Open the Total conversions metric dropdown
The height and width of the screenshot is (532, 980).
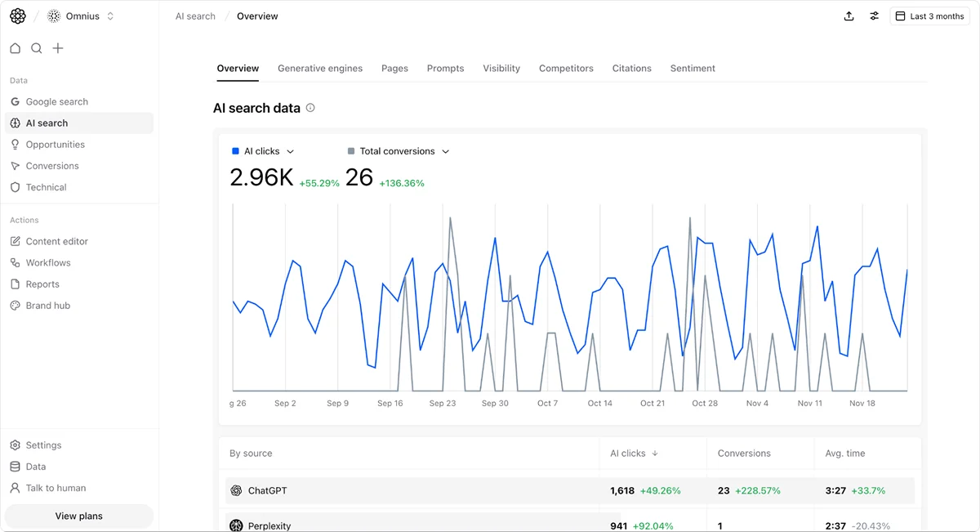click(x=445, y=151)
